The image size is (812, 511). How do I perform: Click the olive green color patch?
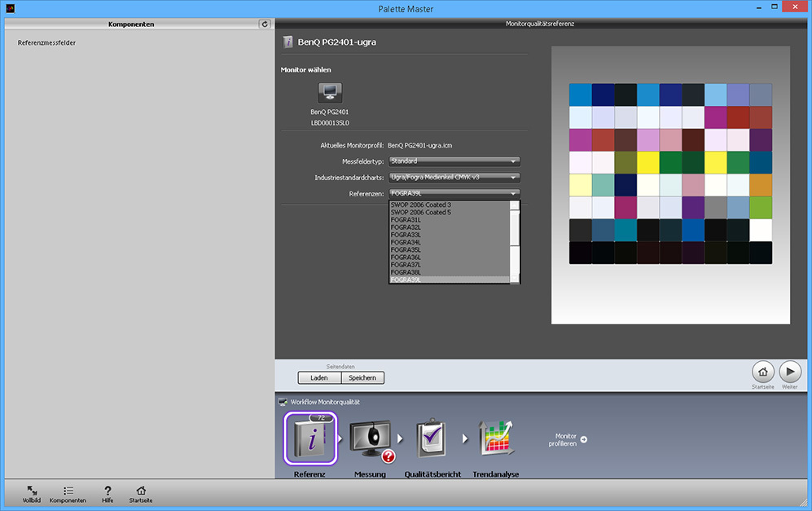coord(625,163)
